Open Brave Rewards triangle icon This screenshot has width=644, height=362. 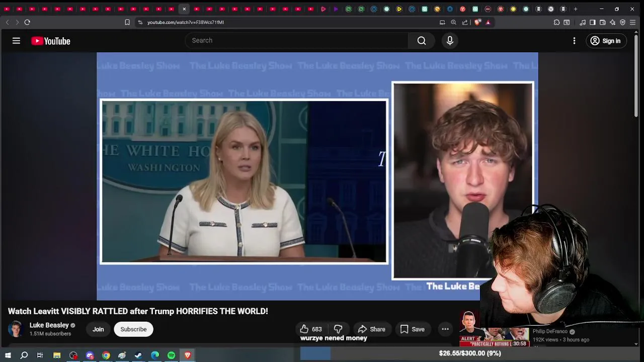488,22
